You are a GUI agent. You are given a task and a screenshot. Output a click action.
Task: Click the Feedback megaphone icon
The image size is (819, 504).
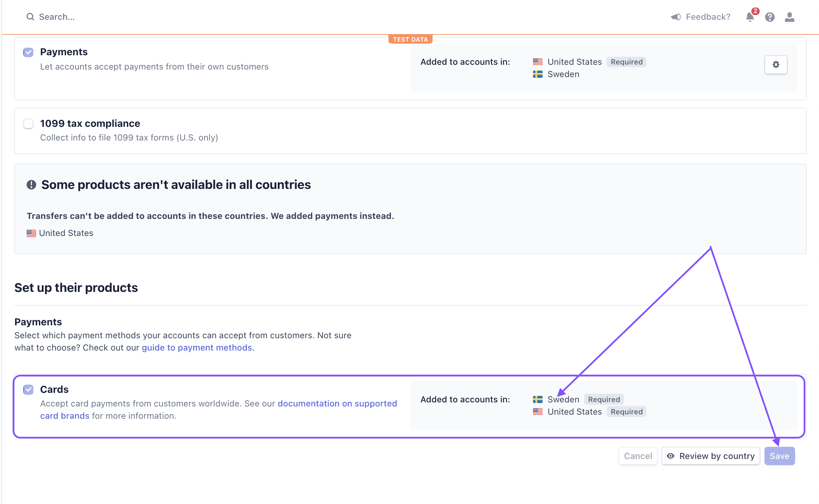[x=675, y=17]
